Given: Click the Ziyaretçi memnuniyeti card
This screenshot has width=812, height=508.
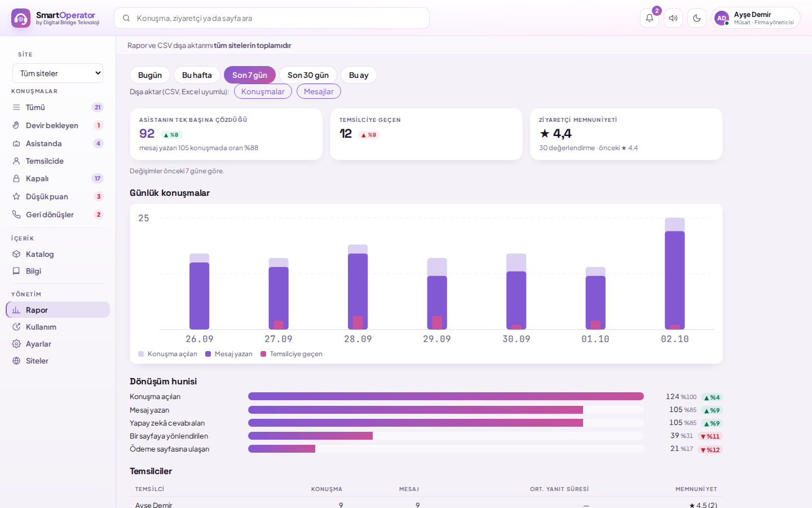Looking at the screenshot, I should (x=626, y=134).
